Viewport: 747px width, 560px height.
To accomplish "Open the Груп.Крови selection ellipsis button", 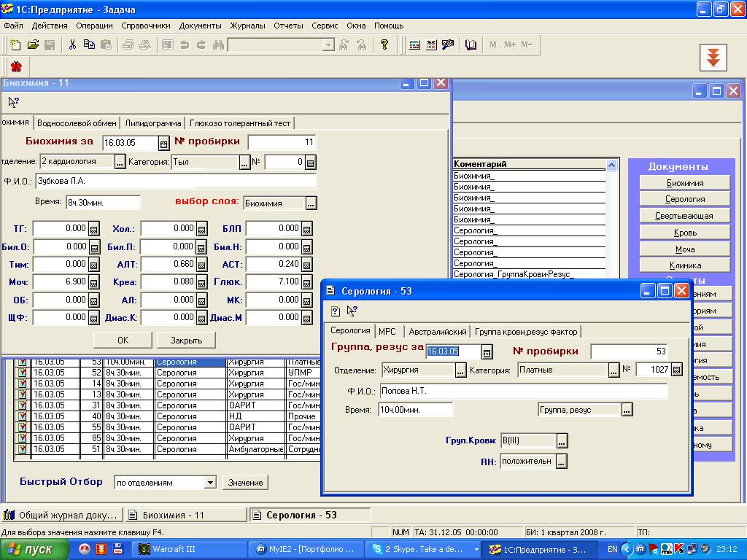I will point(562,441).
